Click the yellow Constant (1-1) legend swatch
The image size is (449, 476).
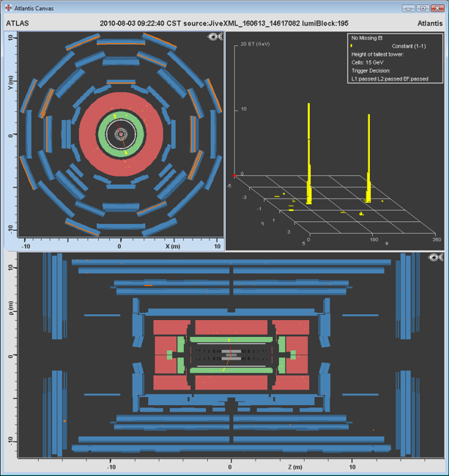pyautogui.click(x=352, y=46)
